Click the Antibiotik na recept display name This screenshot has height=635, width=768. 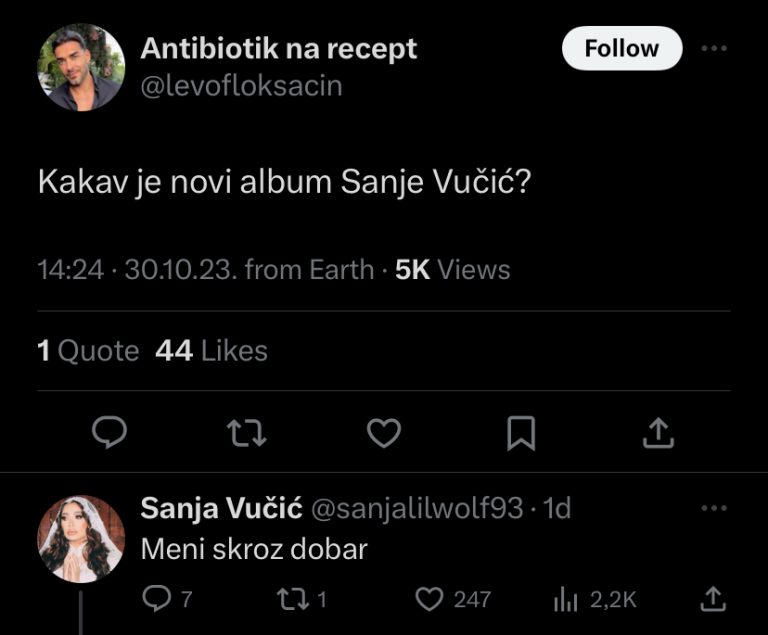279,48
